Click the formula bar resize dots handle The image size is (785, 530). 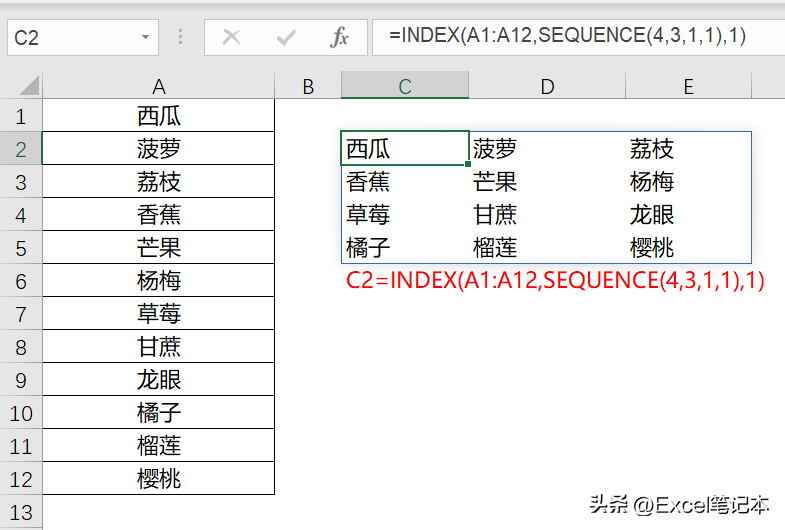(x=181, y=37)
